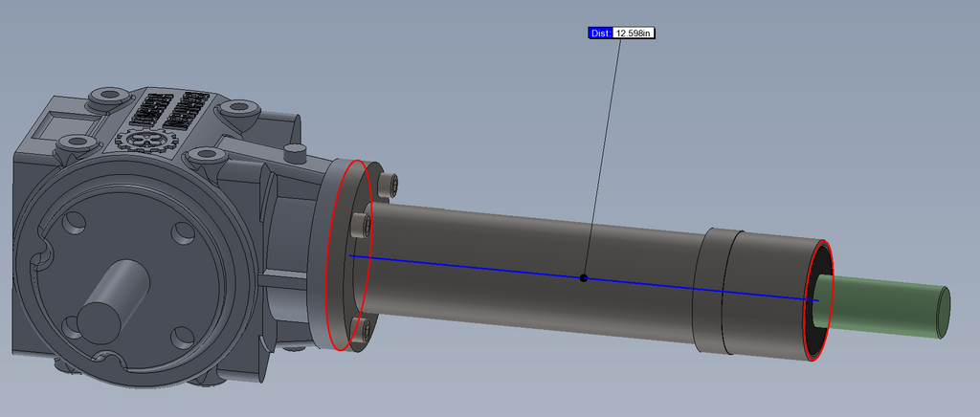Select the embossed gear logo on the gearbox top
This screenshot has width=980, height=417.
click(148, 142)
